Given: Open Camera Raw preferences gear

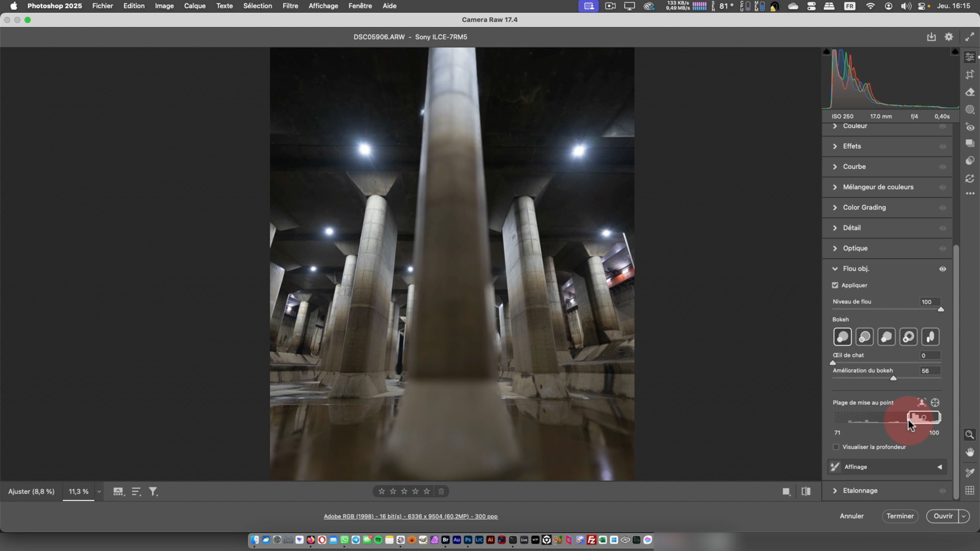Looking at the screenshot, I should pyautogui.click(x=949, y=37).
